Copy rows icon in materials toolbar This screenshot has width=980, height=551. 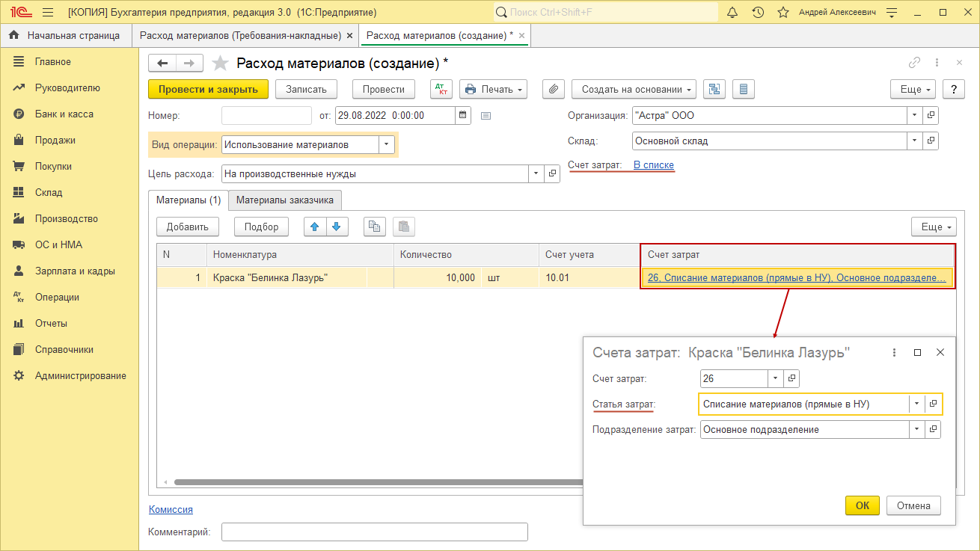[x=375, y=227]
